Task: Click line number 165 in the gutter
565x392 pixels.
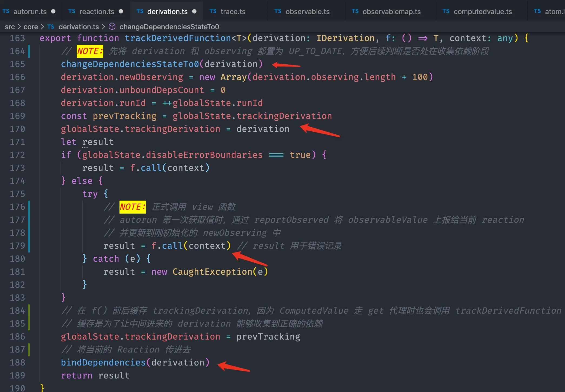Action: 17,64
